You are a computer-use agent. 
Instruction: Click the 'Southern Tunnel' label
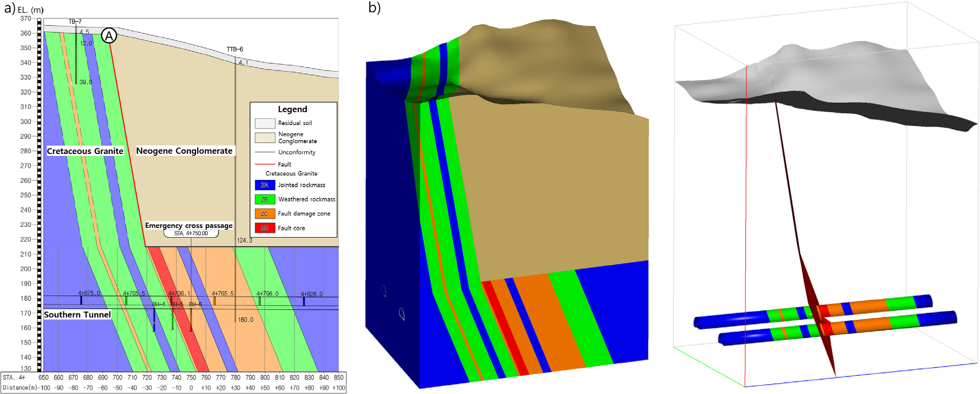77,315
